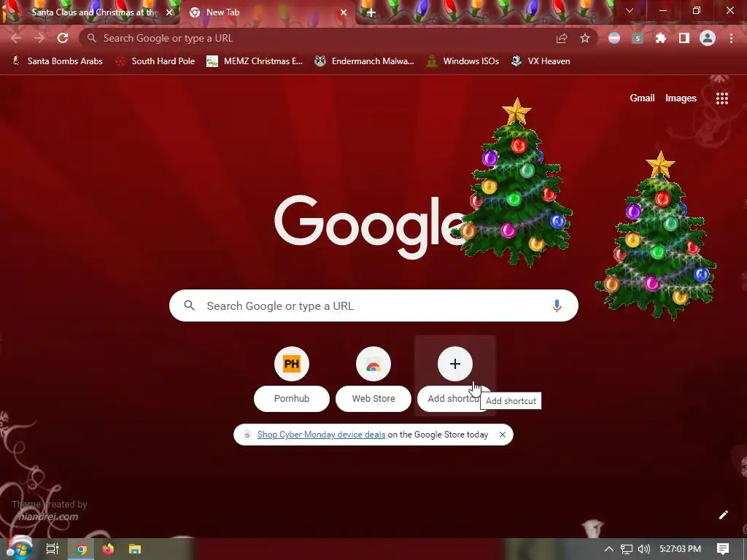Close the New Tab tab

[344, 12]
